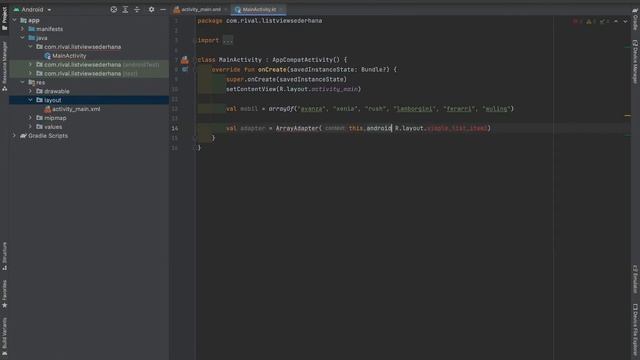Expand the folded import block
Screen dimensions: 640x360
click(228, 40)
